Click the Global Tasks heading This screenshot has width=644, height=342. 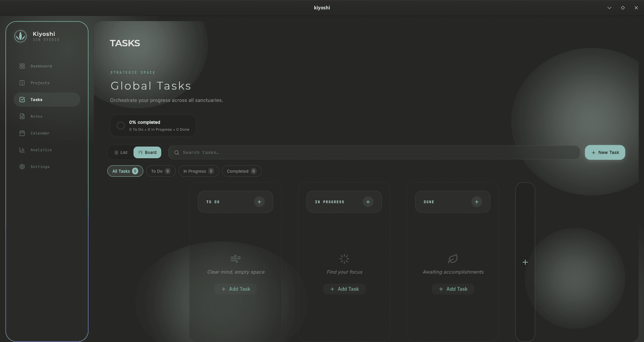[151, 86]
